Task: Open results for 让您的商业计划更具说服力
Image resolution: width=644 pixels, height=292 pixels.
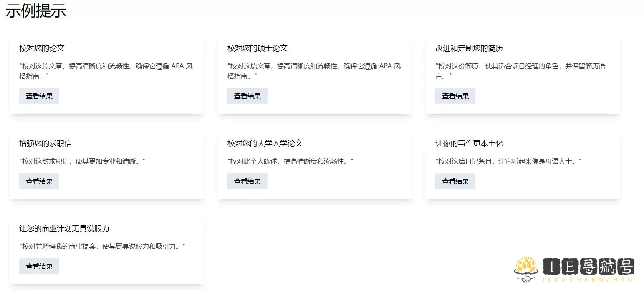Action: pyautogui.click(x=39, y=266)
